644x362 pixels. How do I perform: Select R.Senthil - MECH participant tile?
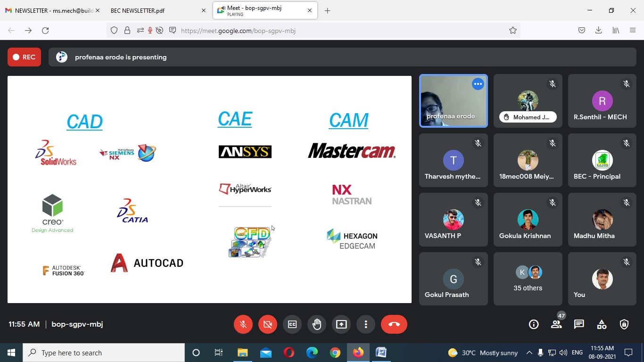[x=602, y=101]
